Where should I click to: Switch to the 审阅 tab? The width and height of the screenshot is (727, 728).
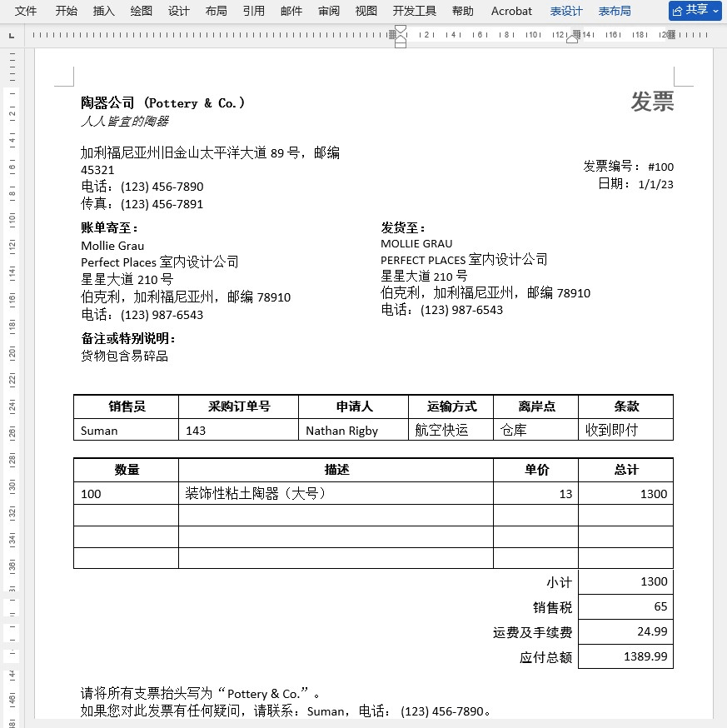pos(328,11)
